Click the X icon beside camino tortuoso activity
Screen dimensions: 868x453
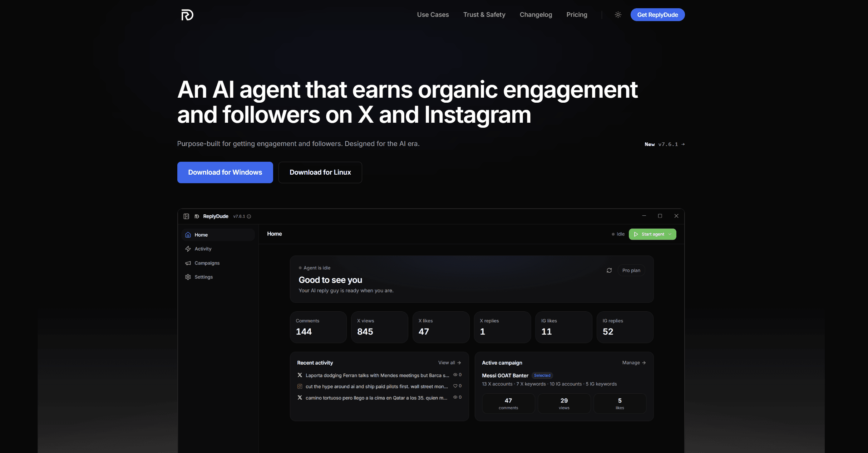point(300,398)
